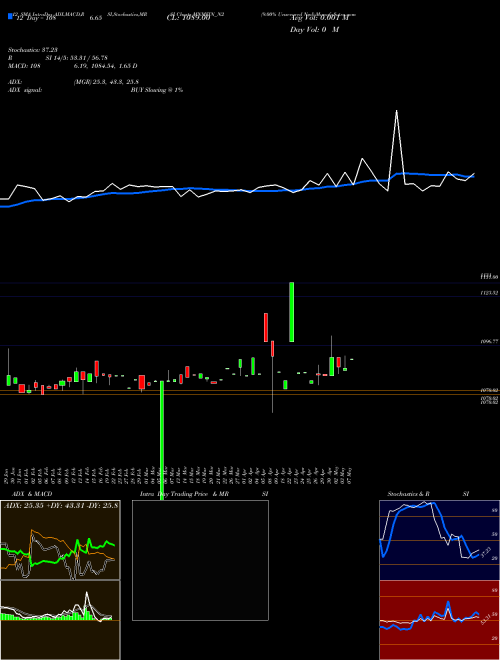Click the 'SI 14/3: 53.31 / 56.78' value
The height and width of the screenshot is (660, 500).
click(x=77, y=58)
